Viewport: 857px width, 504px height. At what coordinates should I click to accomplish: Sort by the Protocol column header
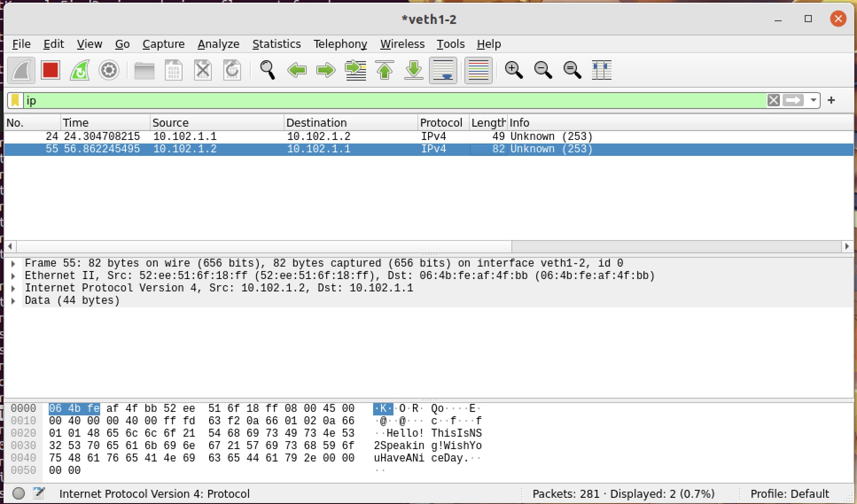(x=443, y=123)
